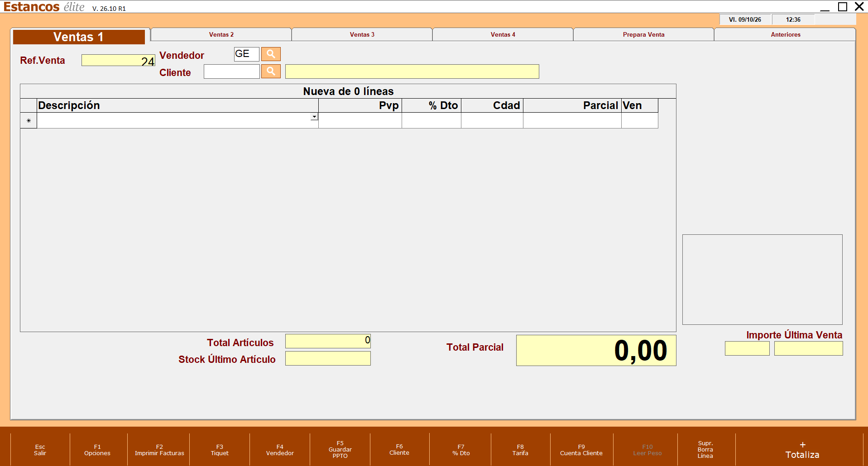Click the F6 Cliente button
Image resolution: width=868 pixels, height=466 pixels.
tap(399, 450)
